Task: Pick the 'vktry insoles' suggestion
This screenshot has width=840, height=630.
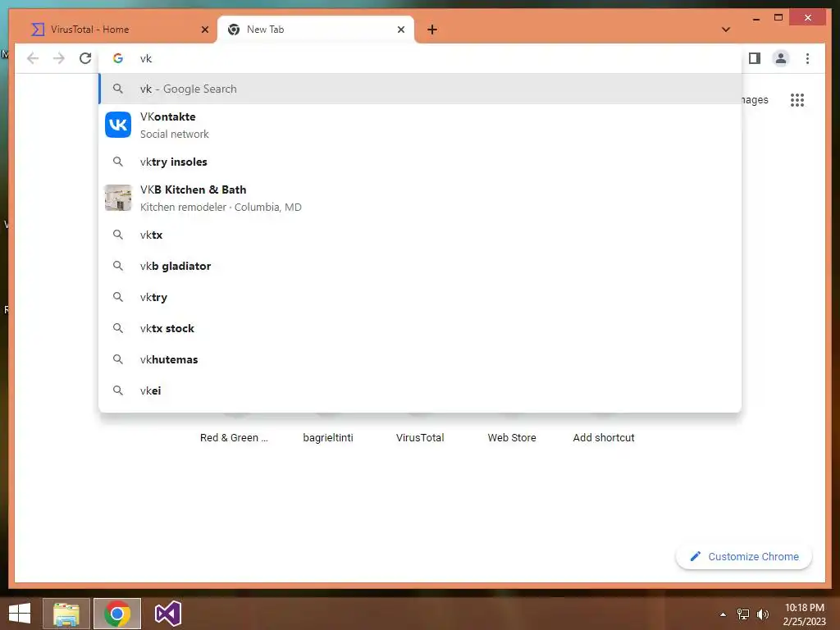Action: 421,162
